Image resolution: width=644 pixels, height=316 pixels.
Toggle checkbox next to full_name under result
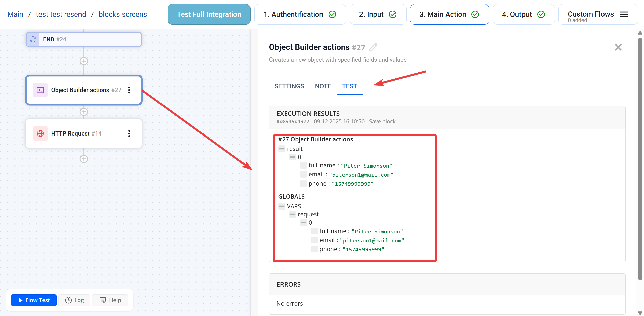[x=303, y=165]
